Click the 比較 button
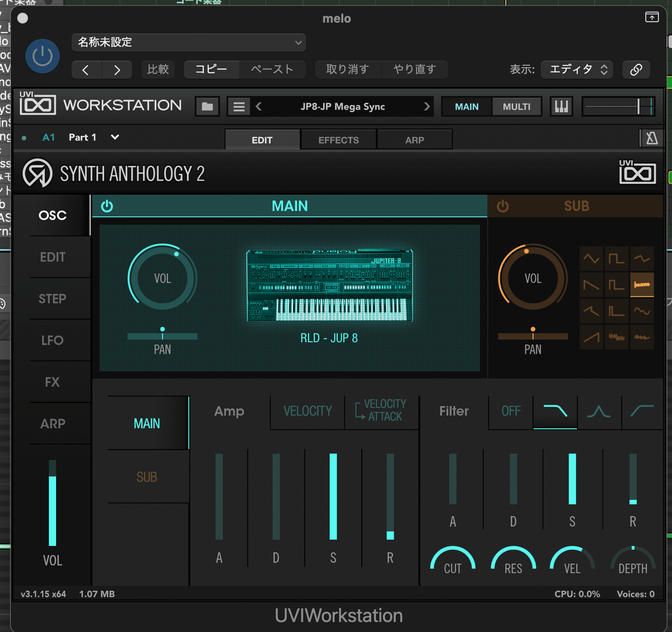This screenshot has height=632, width=672. [158, 69]
